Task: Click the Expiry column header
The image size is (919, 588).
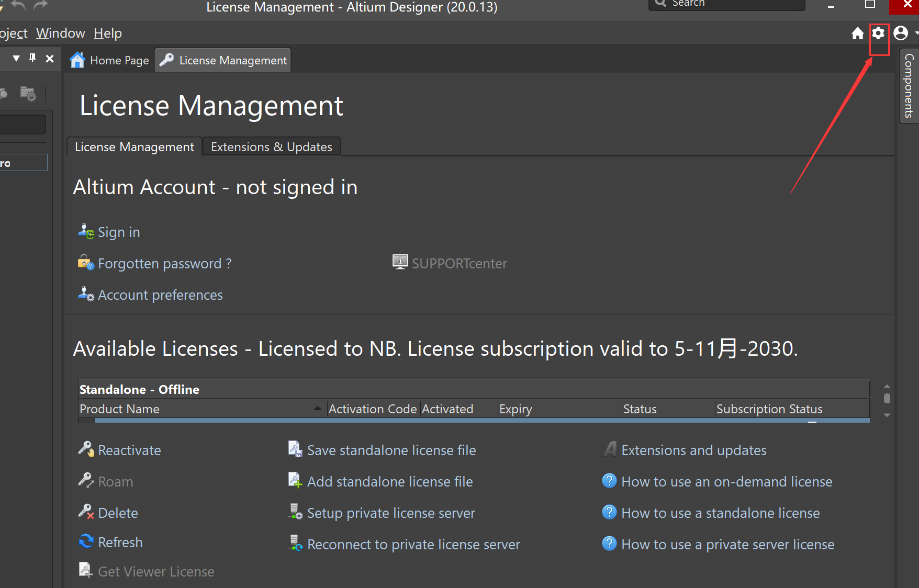Action: 559,409
